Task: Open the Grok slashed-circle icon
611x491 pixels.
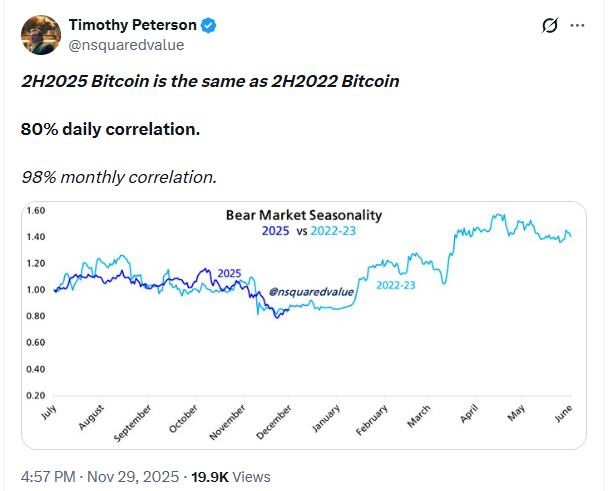Action: click(x=548, y=25)
